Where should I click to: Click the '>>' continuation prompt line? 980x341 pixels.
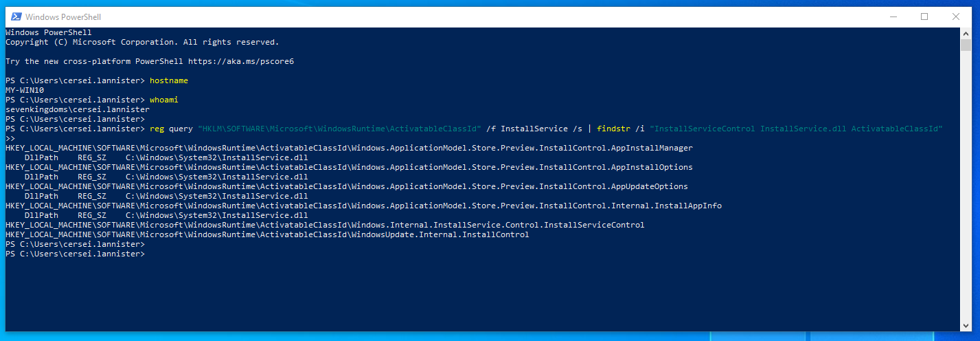[10, 138]
